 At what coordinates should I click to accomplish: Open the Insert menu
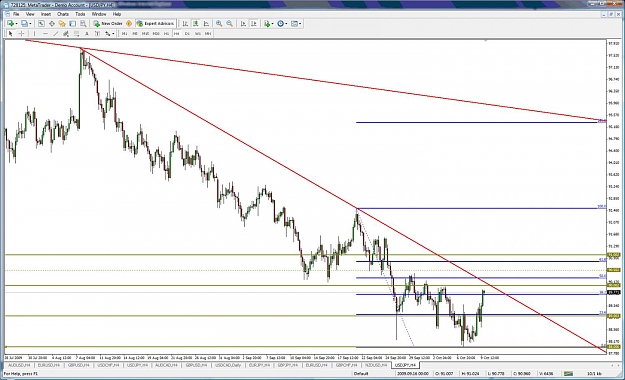coord(46,14)
